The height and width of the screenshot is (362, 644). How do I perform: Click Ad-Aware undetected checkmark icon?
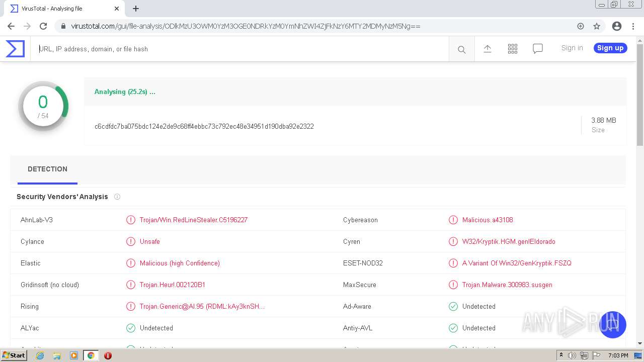(x=453, y=306)
